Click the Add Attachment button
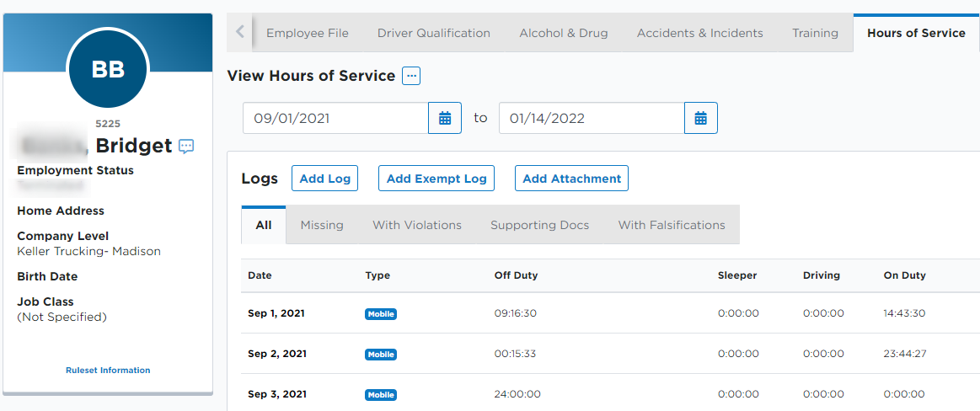This screenshot has height=411, width=980. [x=572, y=179]
